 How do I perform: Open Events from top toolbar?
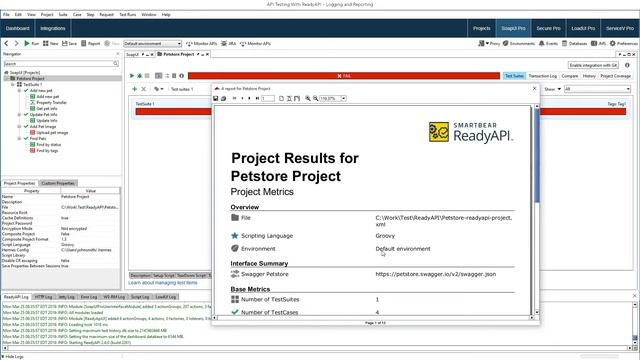(x=548, y=43)
